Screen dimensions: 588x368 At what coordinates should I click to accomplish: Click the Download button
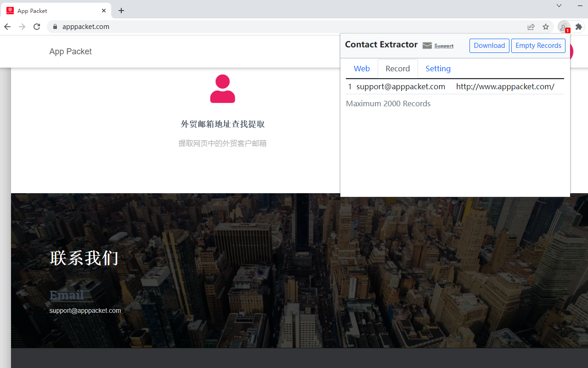(489, 46)
